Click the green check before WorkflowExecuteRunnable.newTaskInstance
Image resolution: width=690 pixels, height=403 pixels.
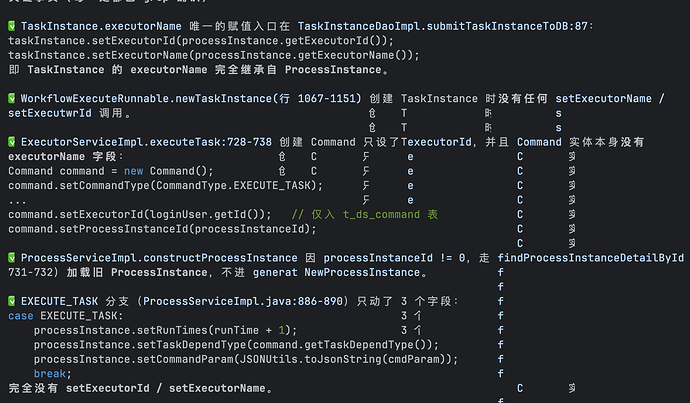click(x=12, y=98)
